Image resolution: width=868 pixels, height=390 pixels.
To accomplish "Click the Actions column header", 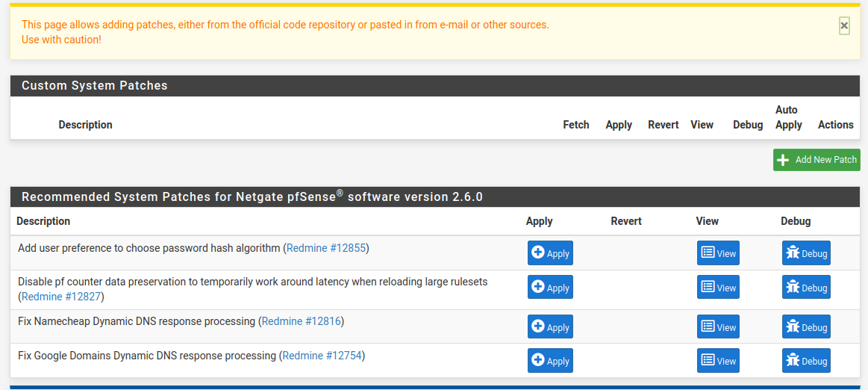I will click(835, 125).
